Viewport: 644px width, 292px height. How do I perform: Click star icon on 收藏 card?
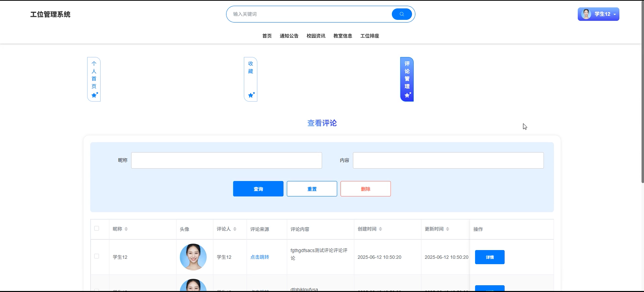coord(251,95)
